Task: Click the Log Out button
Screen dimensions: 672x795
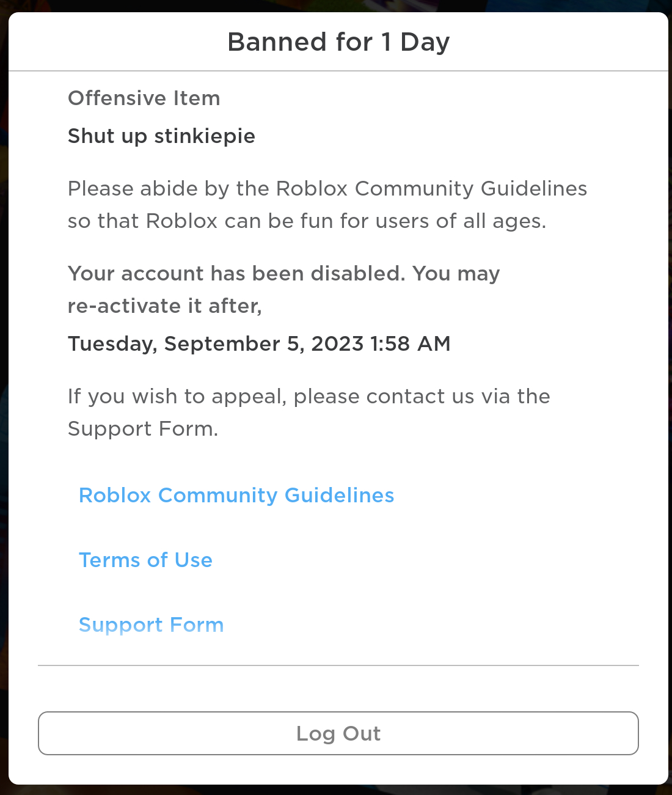Action: point(338,733)
